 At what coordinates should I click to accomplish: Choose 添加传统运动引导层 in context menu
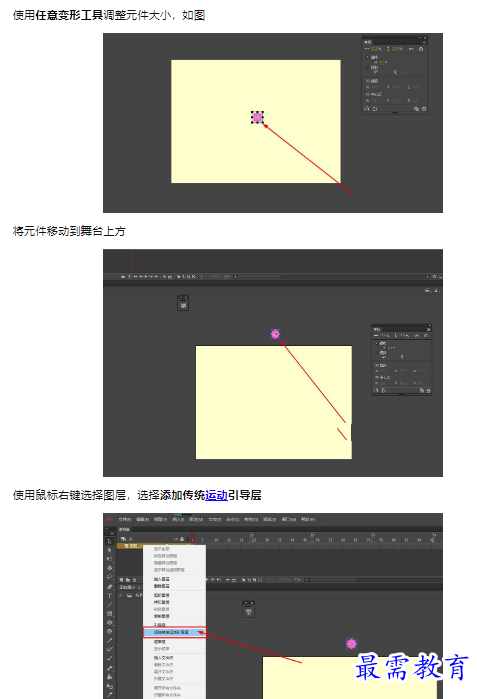coord(175,632)
